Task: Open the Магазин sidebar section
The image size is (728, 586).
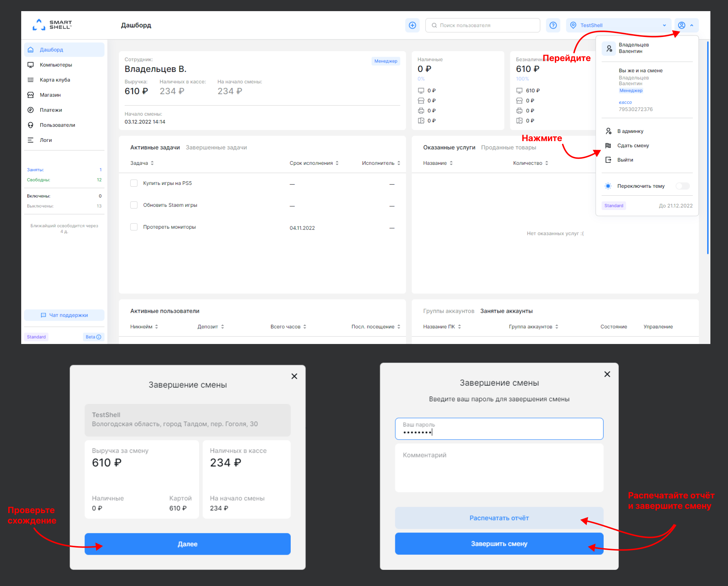Action: (51, 95)
